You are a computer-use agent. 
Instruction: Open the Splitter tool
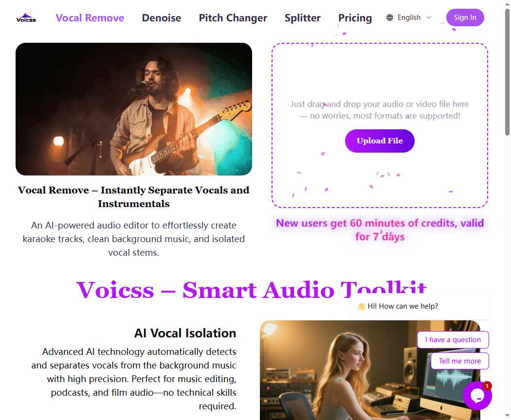point(302,18)
